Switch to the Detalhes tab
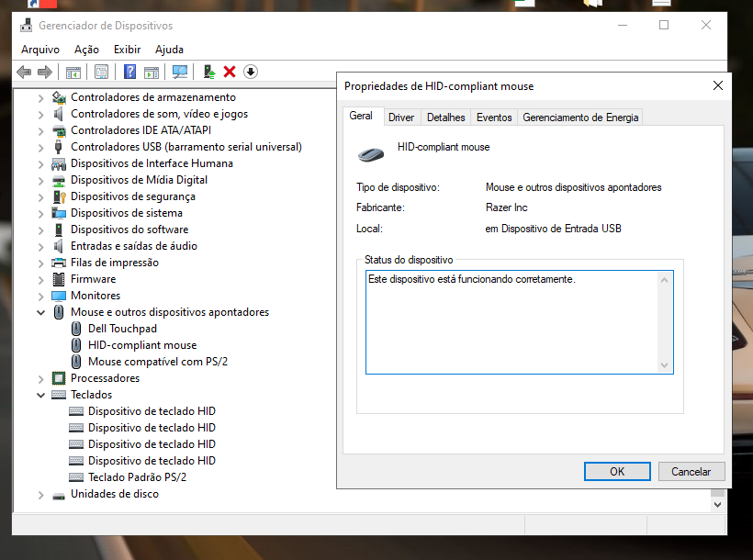Viewport: 753px width, 560px height. [446, 118]
